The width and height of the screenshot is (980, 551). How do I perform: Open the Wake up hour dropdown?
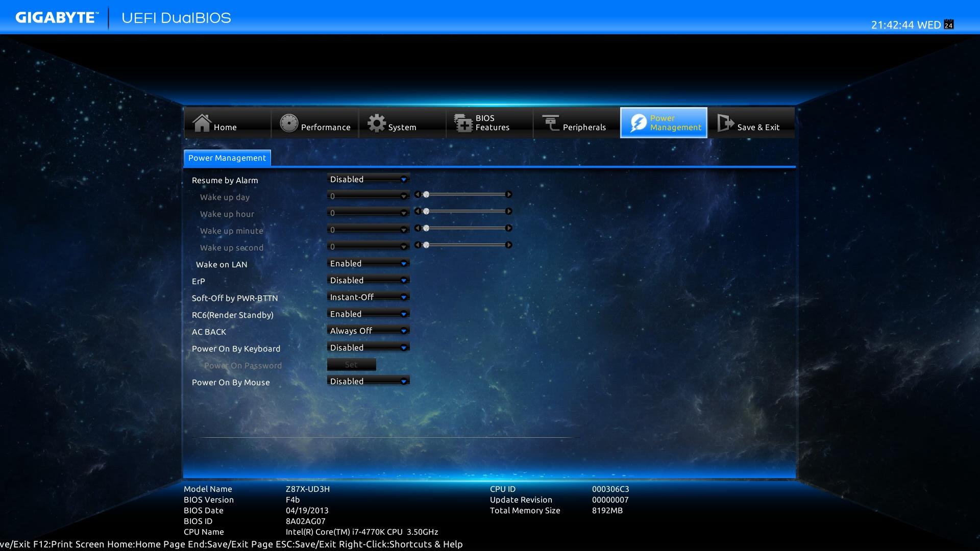pos(368,213)
